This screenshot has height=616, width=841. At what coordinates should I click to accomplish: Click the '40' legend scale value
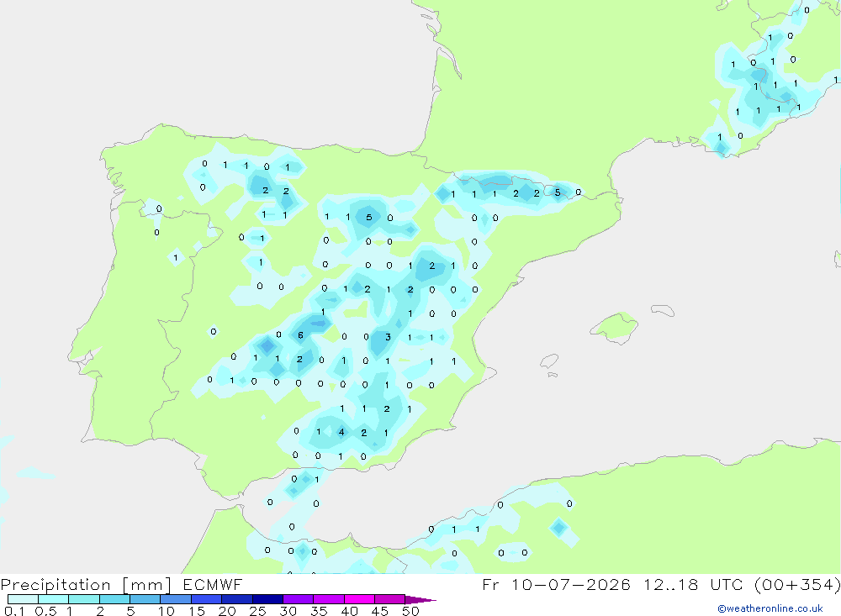click(x=349, y=611)
